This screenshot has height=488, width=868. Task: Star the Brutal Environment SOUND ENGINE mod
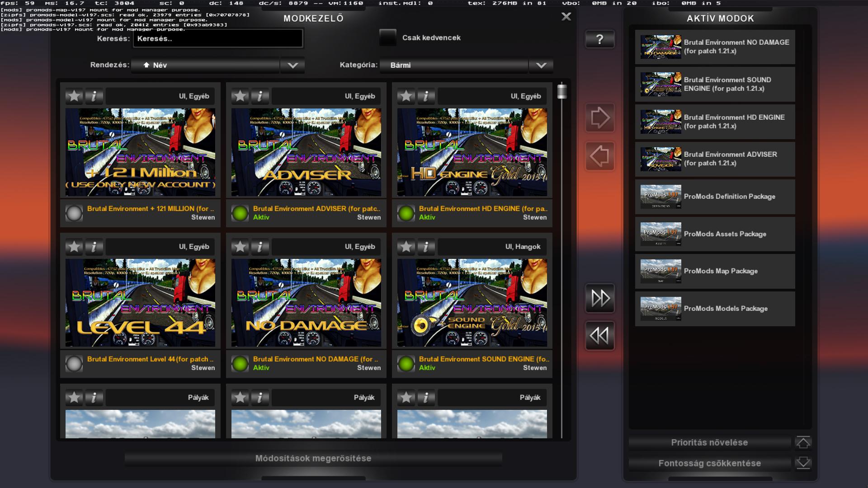(x=406, y=247)
